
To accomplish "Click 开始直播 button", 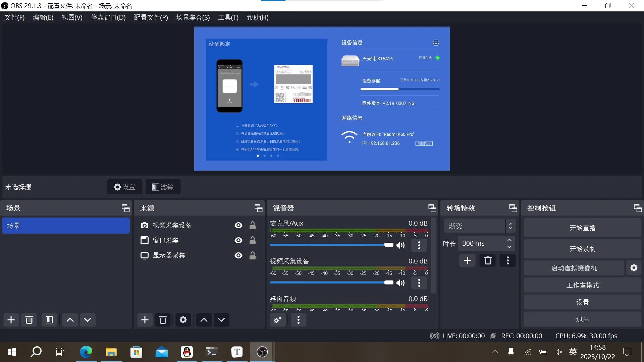I will 582,228.
